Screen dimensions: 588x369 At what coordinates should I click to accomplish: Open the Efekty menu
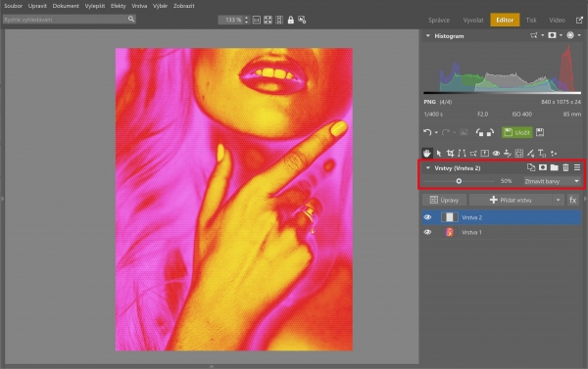coord(119,6)
